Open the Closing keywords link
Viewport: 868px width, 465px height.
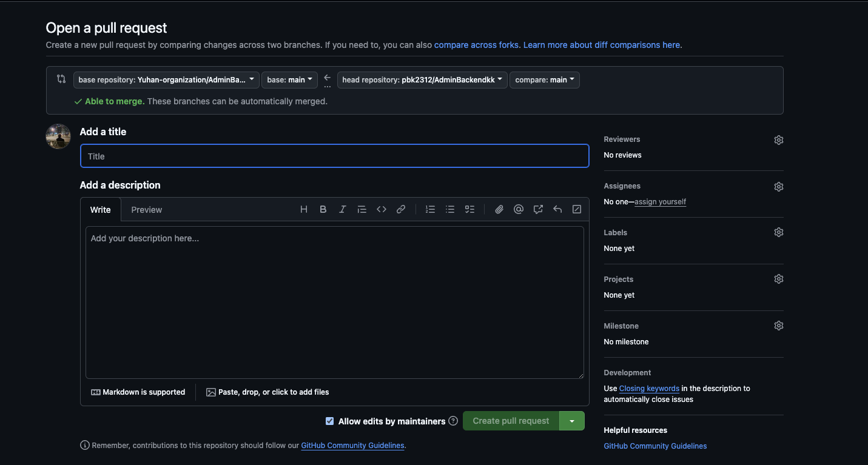point(649,389)
